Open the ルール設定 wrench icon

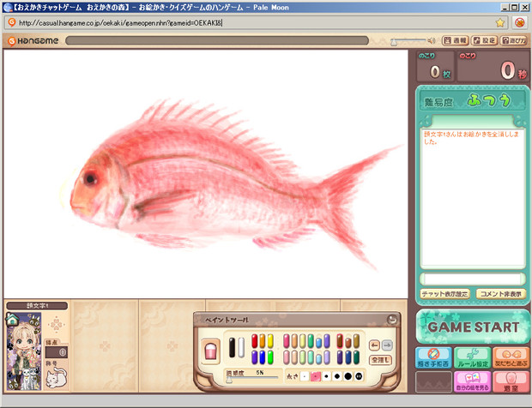tap(474, 357)
